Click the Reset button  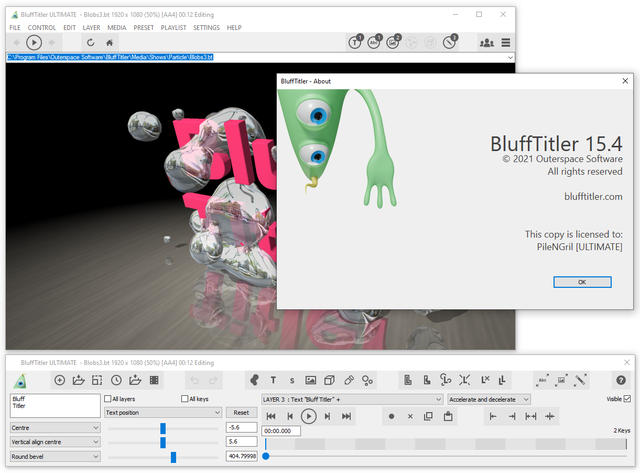click(241, 413)
